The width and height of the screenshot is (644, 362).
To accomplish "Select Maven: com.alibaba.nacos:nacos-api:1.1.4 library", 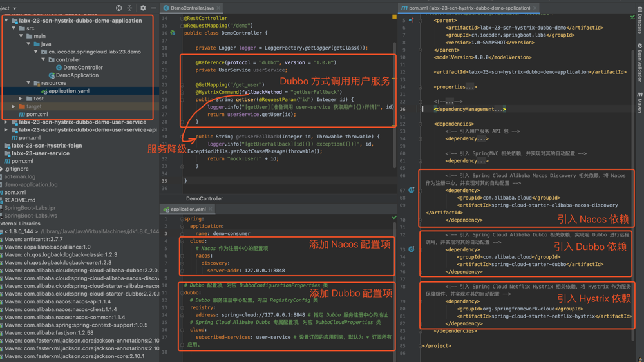I will pos(57,301).
